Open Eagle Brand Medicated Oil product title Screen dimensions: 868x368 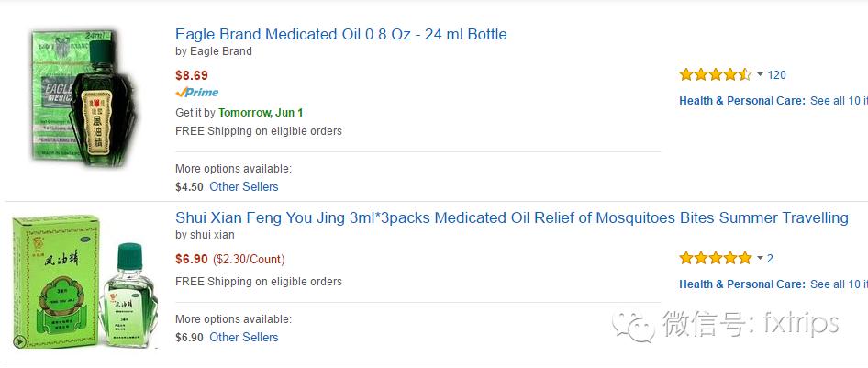click(340, 35)
